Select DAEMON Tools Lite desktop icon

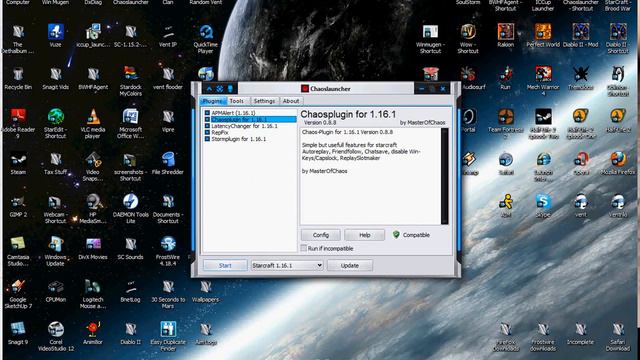131,209
